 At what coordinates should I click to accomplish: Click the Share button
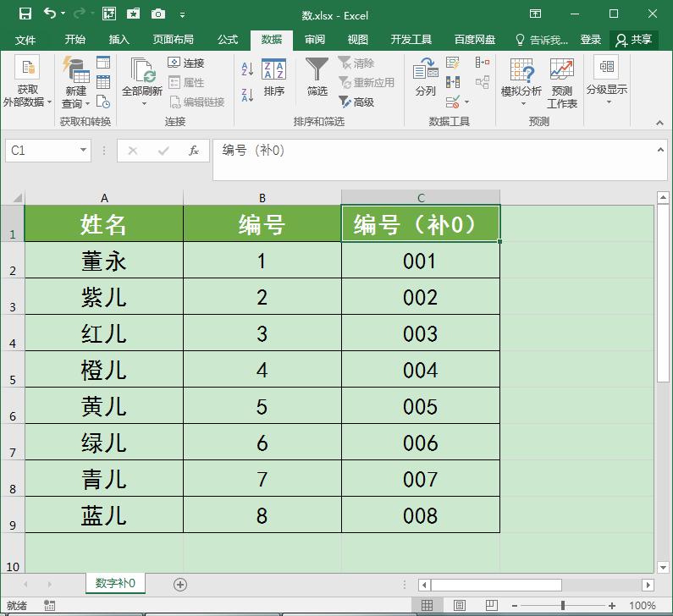(634, 40)
